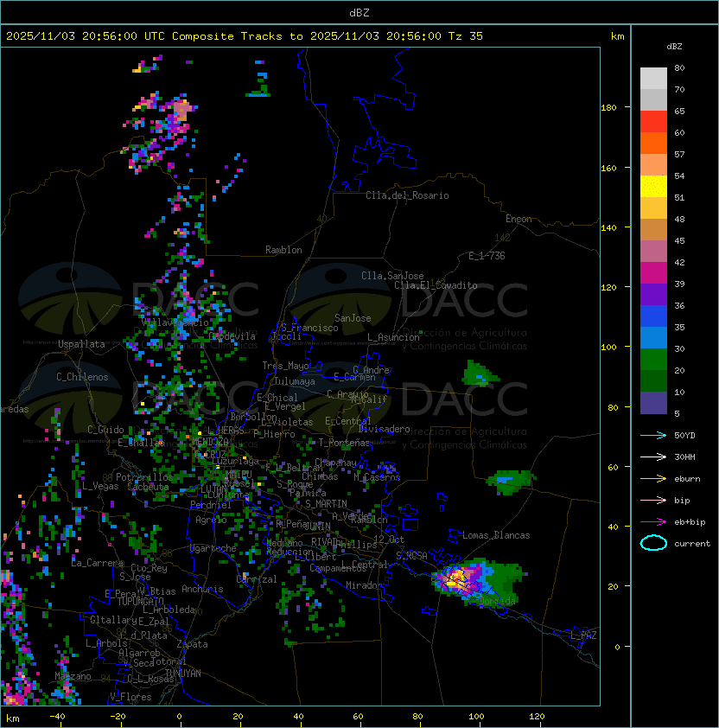Viewport: 719px width, 728px height.
Task: Click the 'TUPUNGATO' map label
Action: click(141, 602)
